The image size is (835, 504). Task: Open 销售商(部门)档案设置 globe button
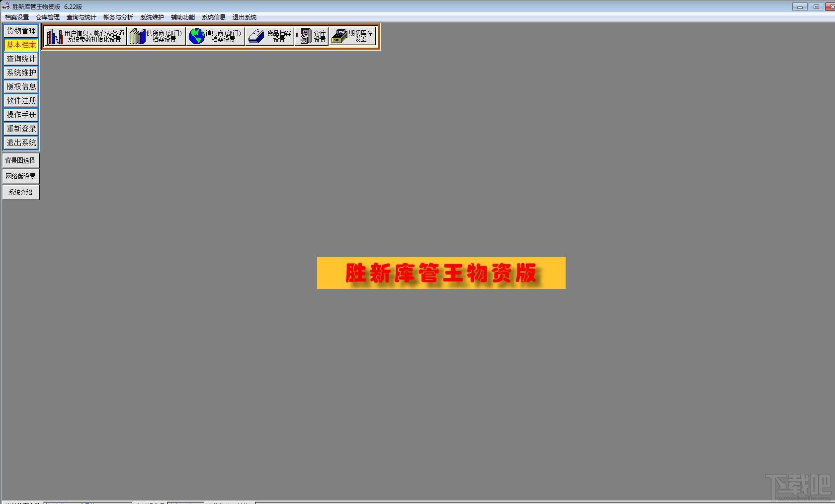[x=215, y=36]
